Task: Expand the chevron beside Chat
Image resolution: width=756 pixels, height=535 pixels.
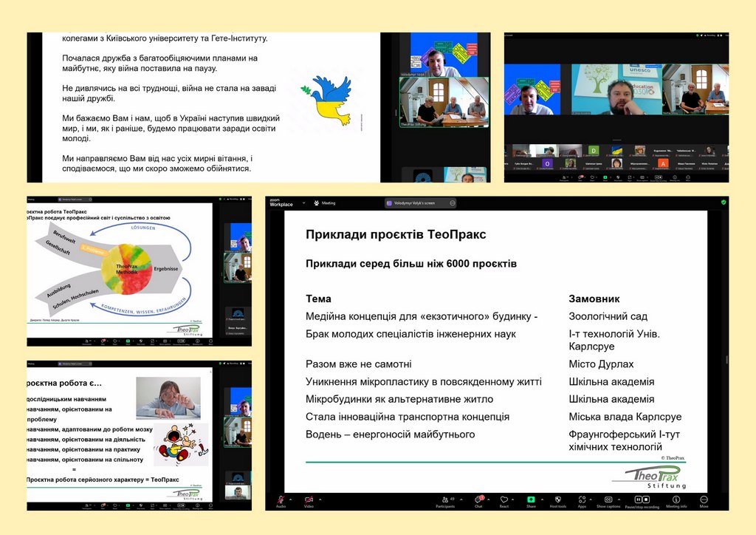Action: coord(489,500)
